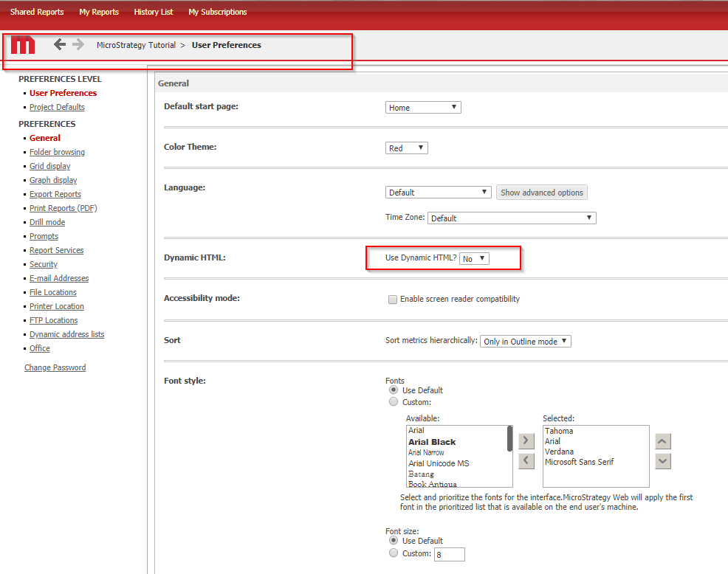Open My Subscriptions tab
The width and height of the screenshot is (728, 574).
217,12
